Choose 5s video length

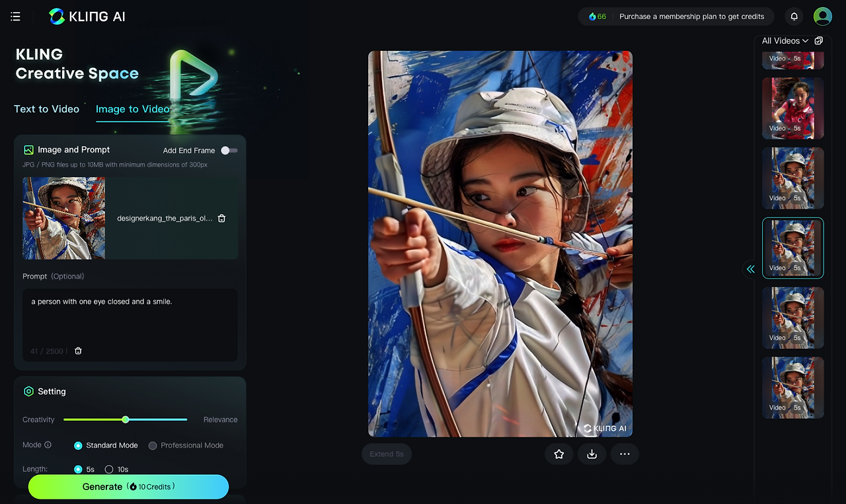(x=84, y=470)
